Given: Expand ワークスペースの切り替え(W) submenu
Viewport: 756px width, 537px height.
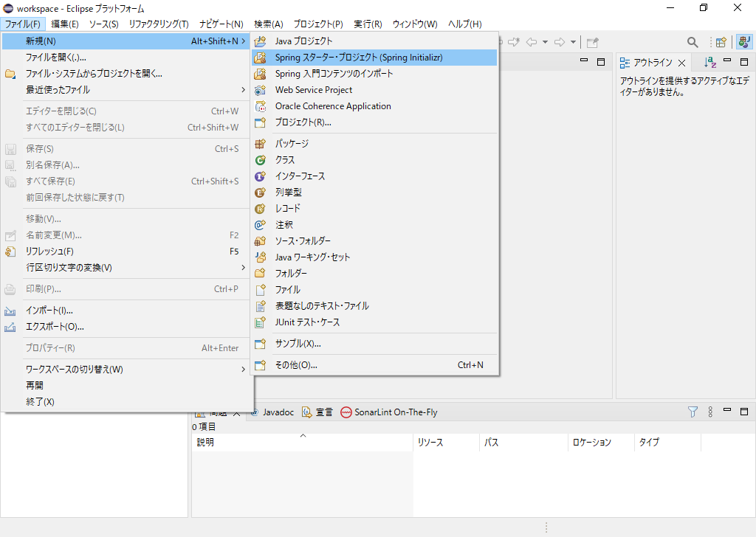Looking at the screenshot, I should pyautogui.click(x=126, y=370).
